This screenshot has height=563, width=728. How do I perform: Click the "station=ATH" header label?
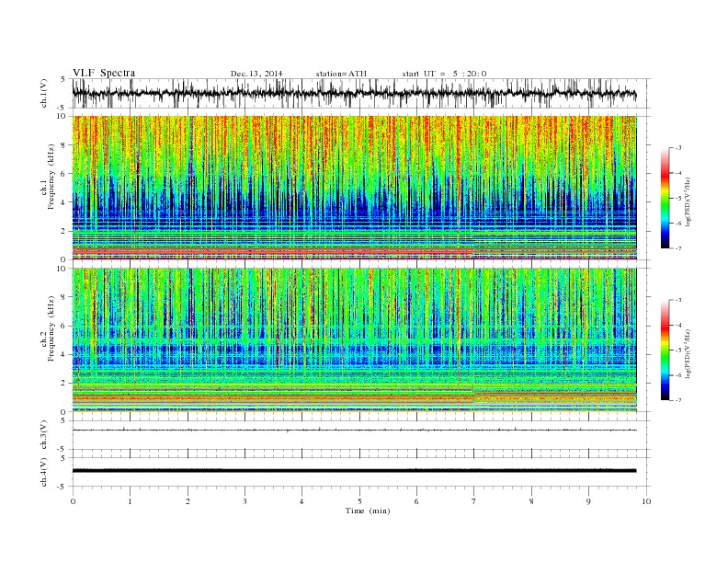coord(341,74)
